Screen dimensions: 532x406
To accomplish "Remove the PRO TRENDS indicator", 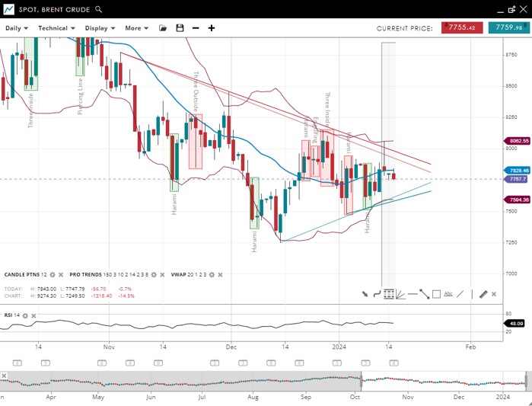I will point(163,274).
